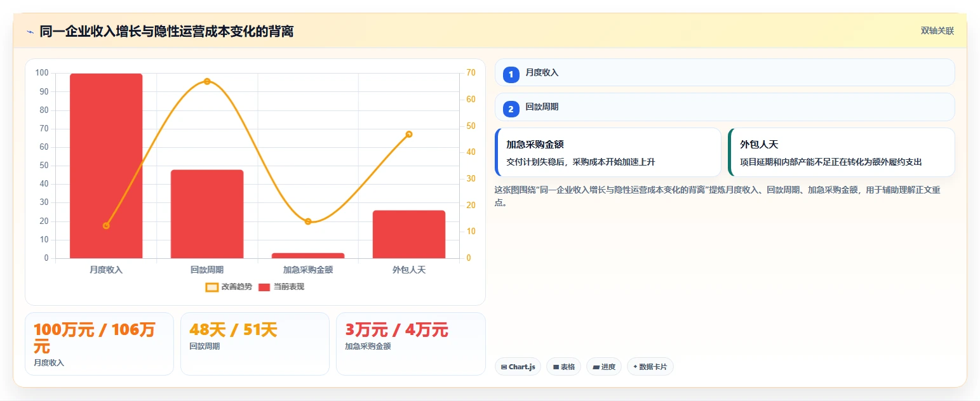
Task: Click the 回款周期 caption under 48天 / 51天
Action: point(203,346)
